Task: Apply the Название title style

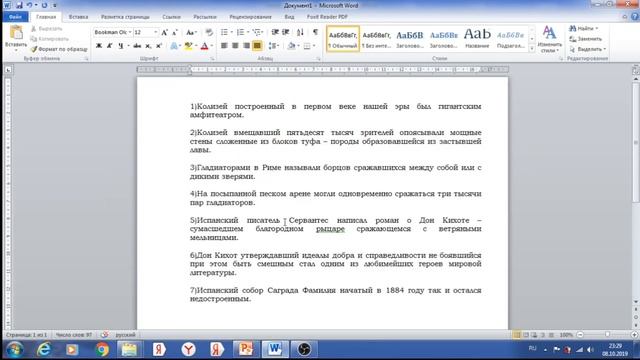Action: (x=477, y=39)
